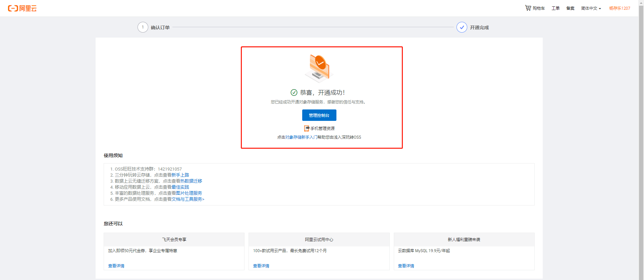Click the Aliyun logo
This screenshot has height=280, width=644.
(22, 8)
